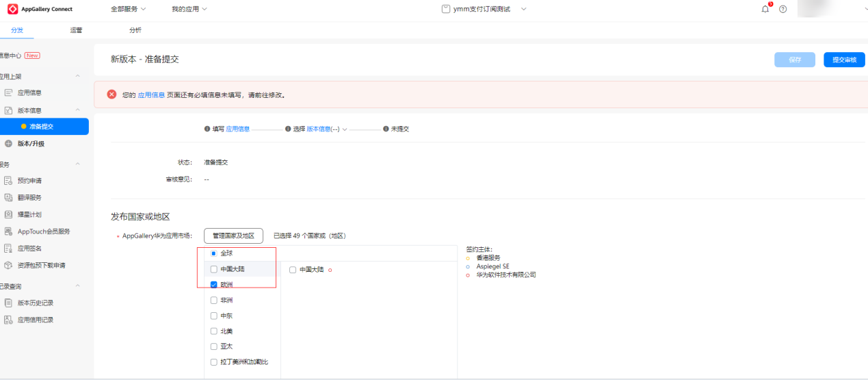Click the info icon before 选择 step
868x380 pixels.
[288, 129]
